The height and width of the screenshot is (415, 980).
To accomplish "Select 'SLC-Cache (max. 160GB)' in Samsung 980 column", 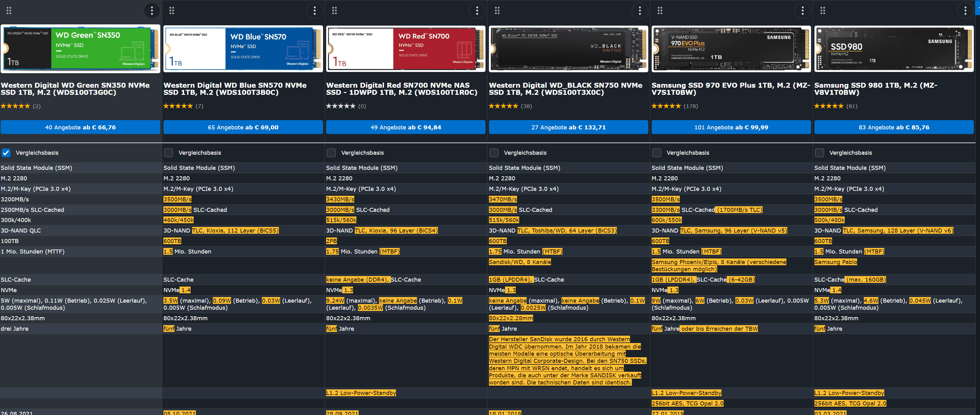I will pyautogui.click(x=850, y=280).
